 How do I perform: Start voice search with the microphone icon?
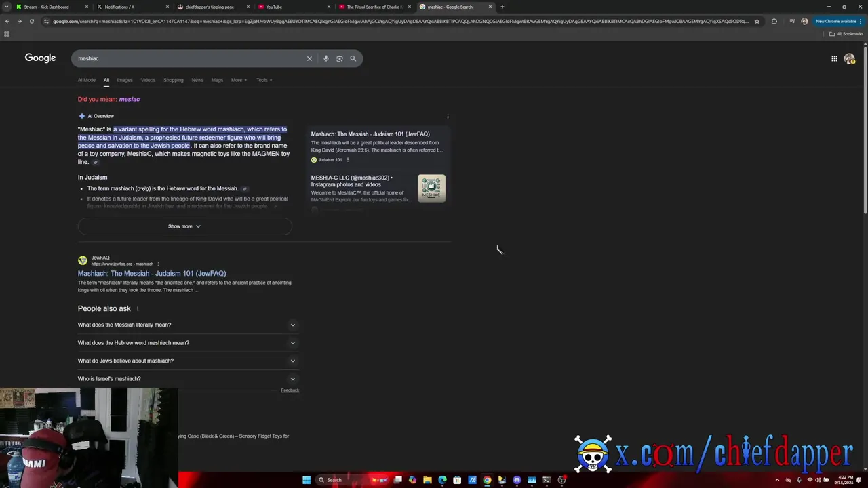326,58
